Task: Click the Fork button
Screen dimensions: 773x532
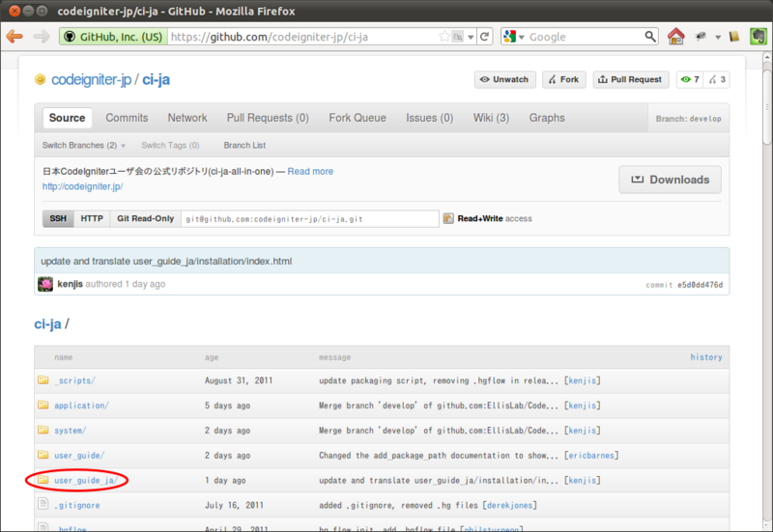Action: (x=564, y=79)
